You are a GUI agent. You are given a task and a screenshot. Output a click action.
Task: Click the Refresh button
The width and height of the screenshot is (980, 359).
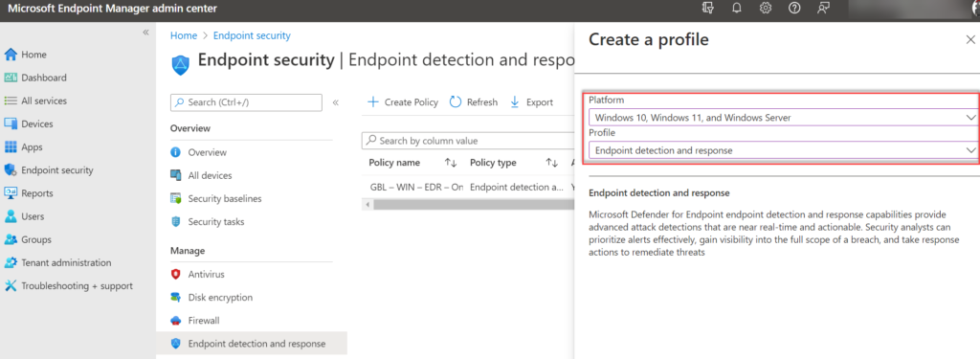coord(474,101)
